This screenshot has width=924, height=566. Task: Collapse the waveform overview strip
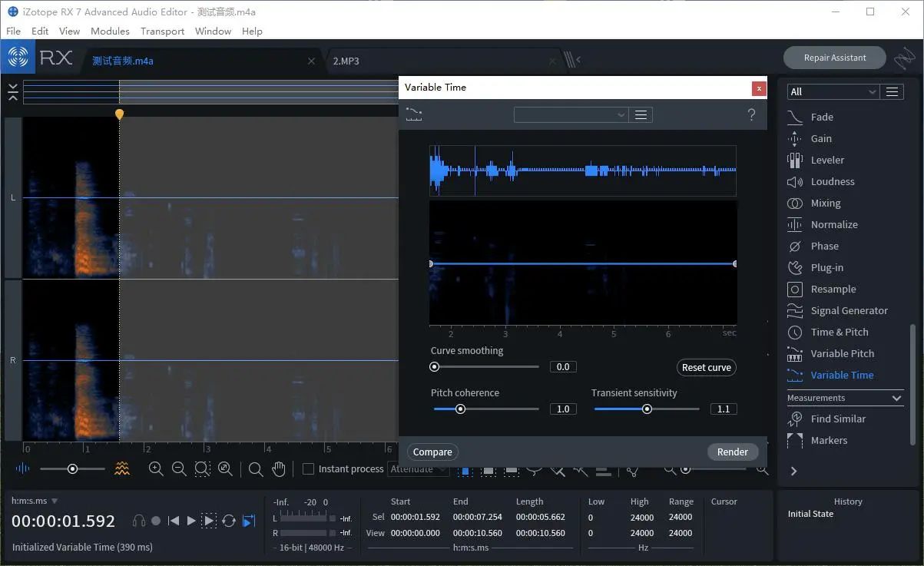pyautogui.click(x=13, y=92)
